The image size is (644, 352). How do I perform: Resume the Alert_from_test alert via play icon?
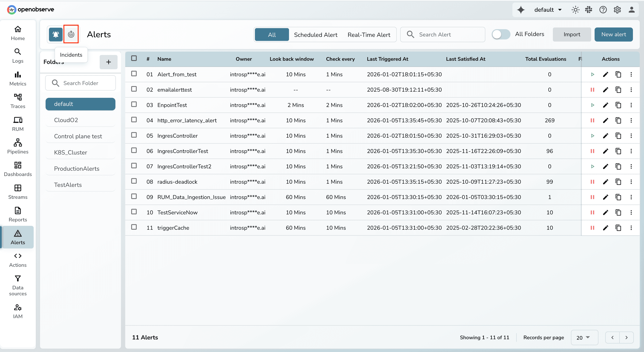click(593, 74)
